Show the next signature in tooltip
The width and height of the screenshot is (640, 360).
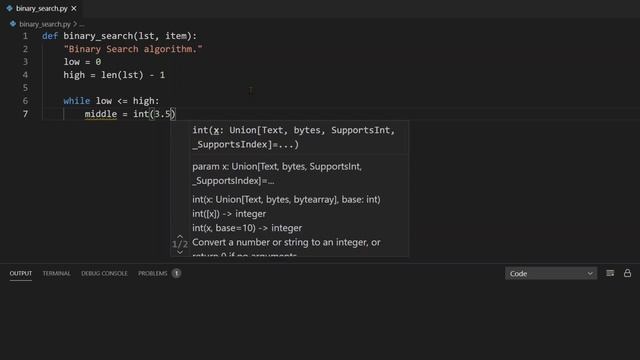click(x=180, y=252)
